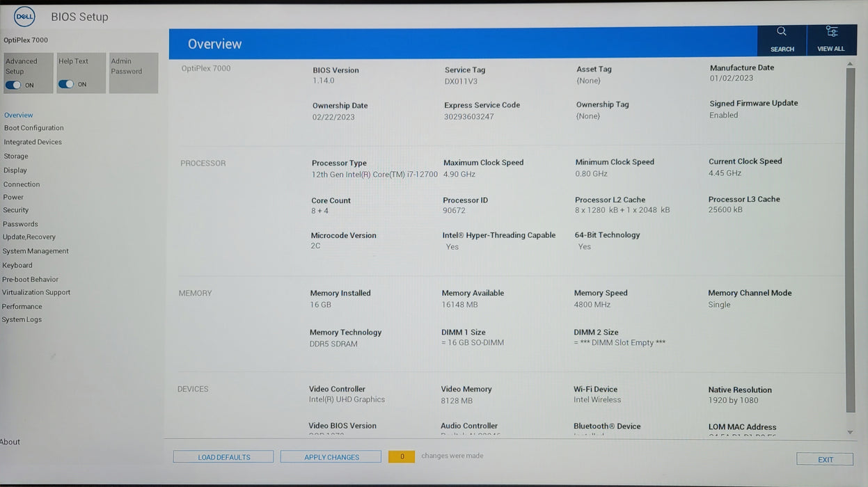Image resolution: width=868 pixels, height=487 pixels.
Task: Click the scrollbar up arrow
Action: (850, 64)
